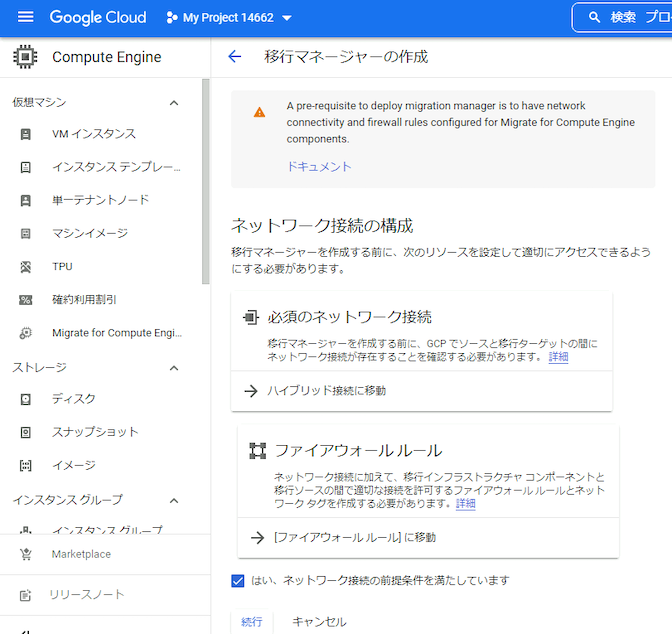Click the 確約利用割引 percent icon
Screen dimensions: 672x634
26,300
